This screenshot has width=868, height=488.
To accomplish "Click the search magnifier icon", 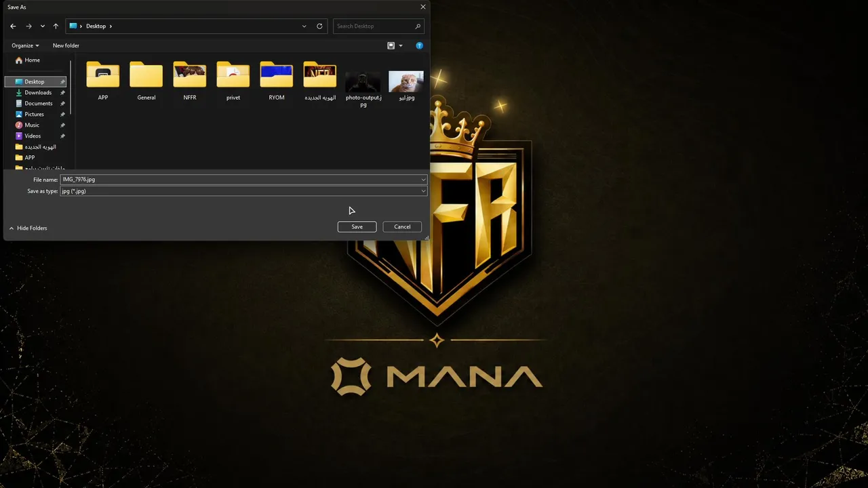I will (x=418, y=26).
